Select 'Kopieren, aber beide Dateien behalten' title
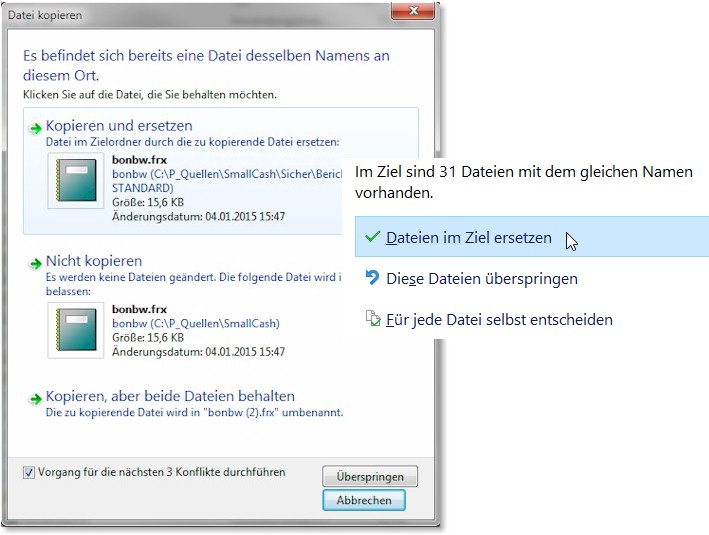The width and height of the screenshot is (709, 535). pos(170,396)
